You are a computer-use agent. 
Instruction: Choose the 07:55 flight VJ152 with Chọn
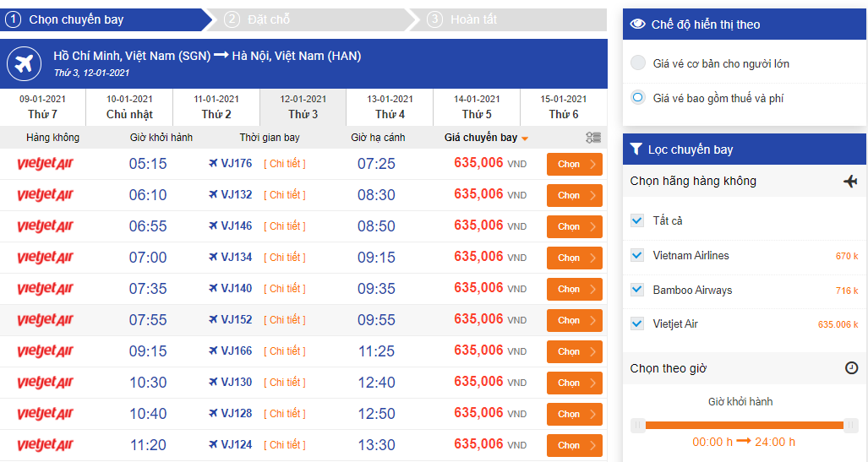click(575, 320)
